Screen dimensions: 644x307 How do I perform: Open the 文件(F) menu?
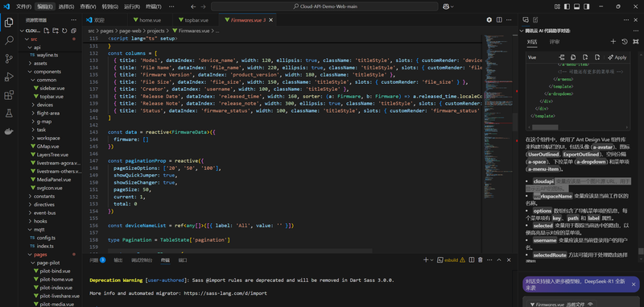[24, 6]
